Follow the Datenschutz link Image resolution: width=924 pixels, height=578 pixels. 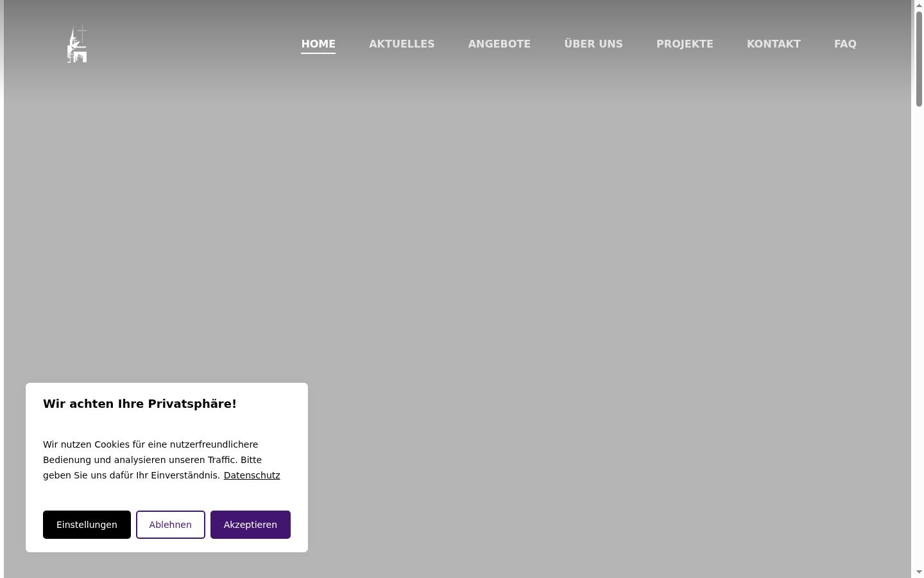(252, 475)
